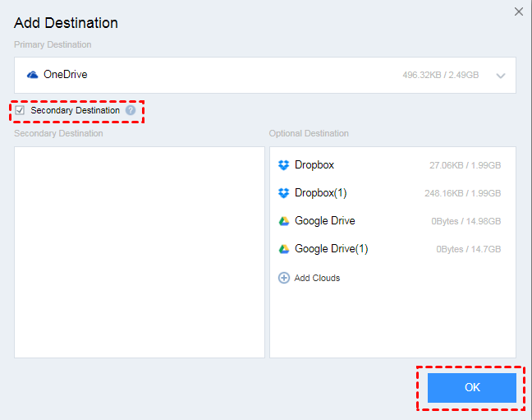Click OneDrive storage usage 496.32KB / 2.49GB
532x420 pixels.
441,76
